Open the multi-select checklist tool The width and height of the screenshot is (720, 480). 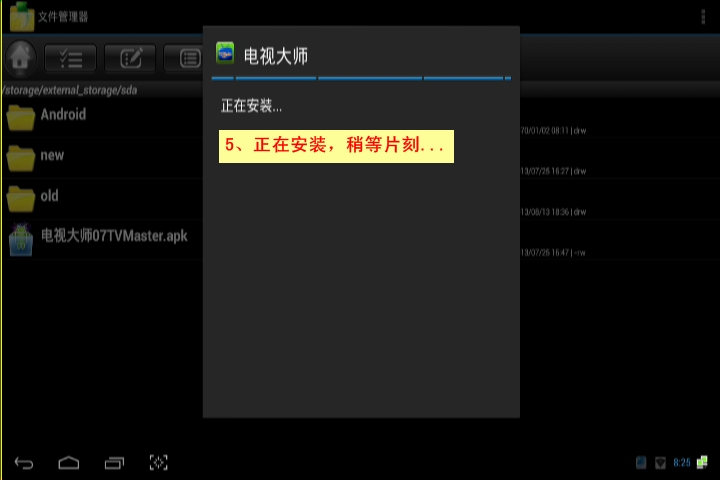point(70,58)
